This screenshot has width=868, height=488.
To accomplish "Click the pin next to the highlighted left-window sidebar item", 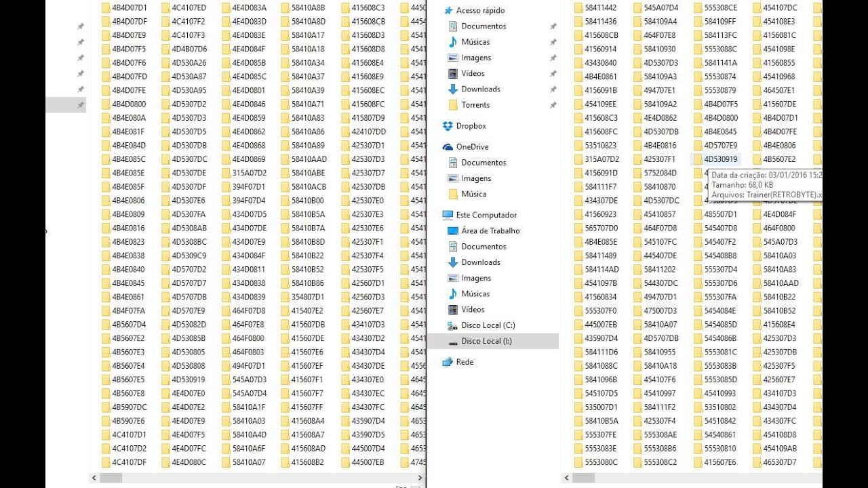I will (81, 105).
